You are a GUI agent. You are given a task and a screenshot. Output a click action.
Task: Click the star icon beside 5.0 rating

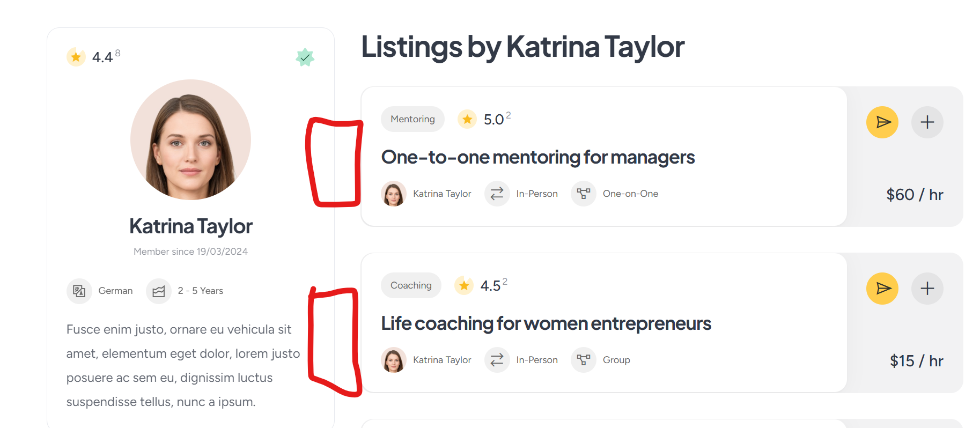467,119
